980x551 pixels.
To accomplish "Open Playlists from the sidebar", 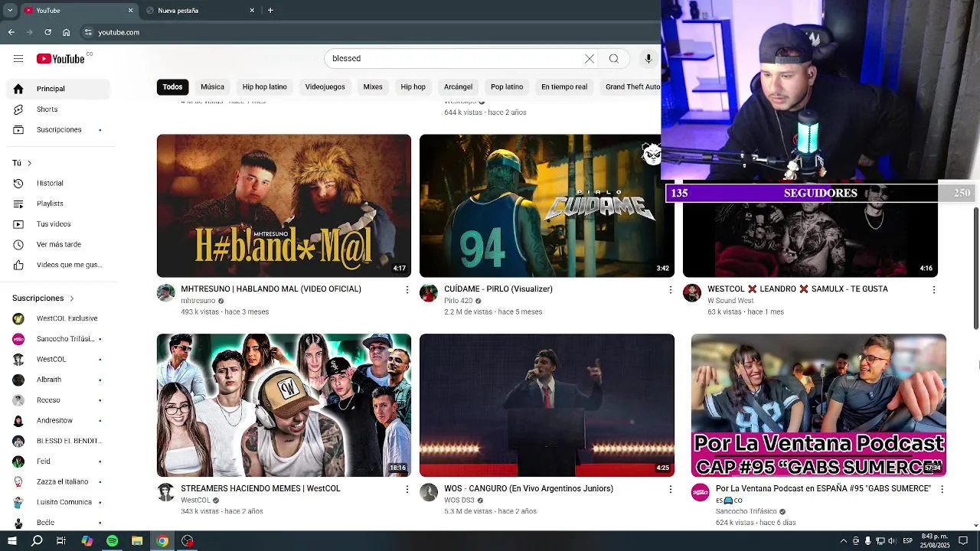I will pos(58,204).
